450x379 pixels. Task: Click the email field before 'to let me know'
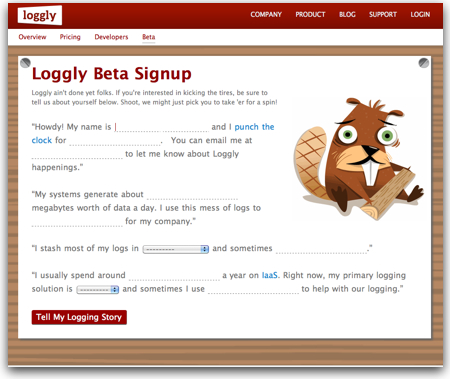(77, 154)
